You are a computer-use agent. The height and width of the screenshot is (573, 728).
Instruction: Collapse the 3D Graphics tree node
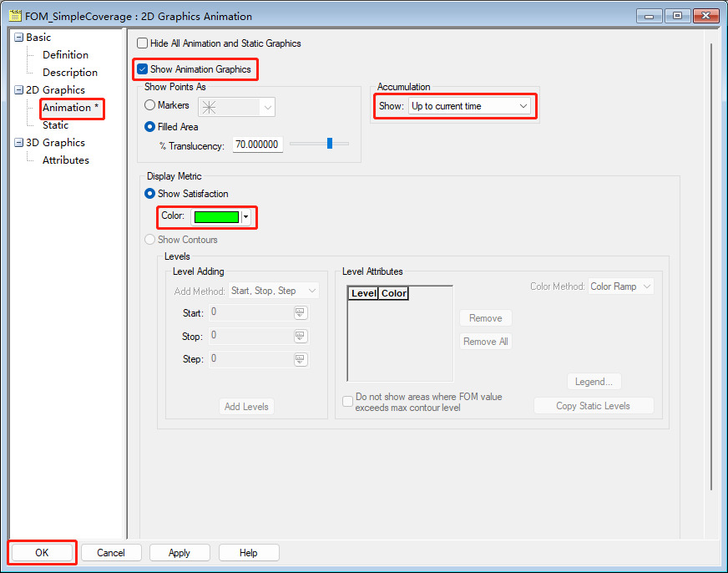pyautogui.click(x=18, y=143)
